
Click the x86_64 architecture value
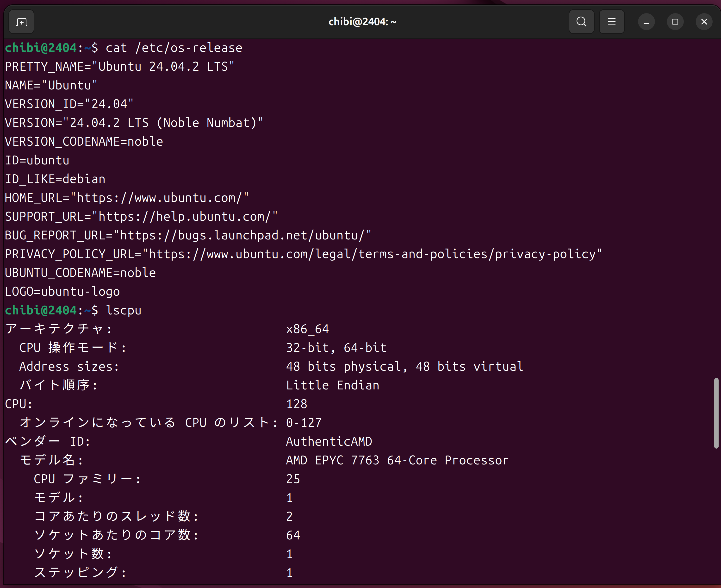(307, 329)
